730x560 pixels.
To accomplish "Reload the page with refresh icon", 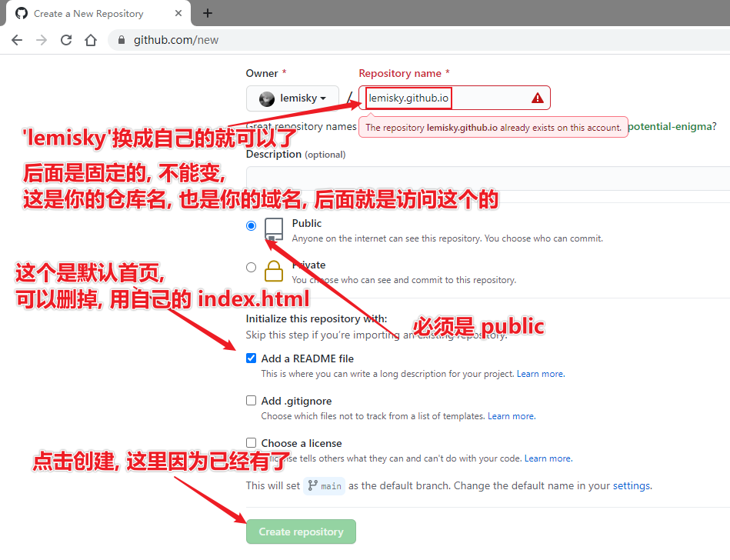I will [66, 40].
